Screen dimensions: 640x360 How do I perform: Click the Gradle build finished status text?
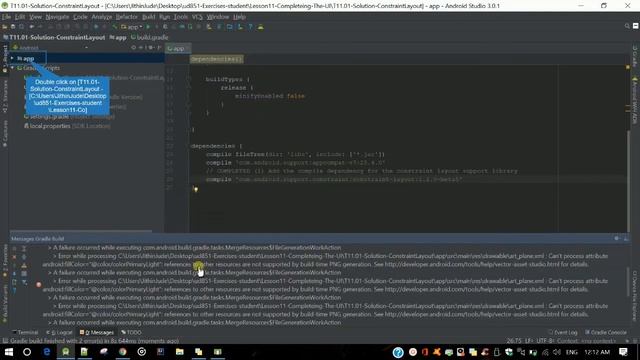[95, 341]
